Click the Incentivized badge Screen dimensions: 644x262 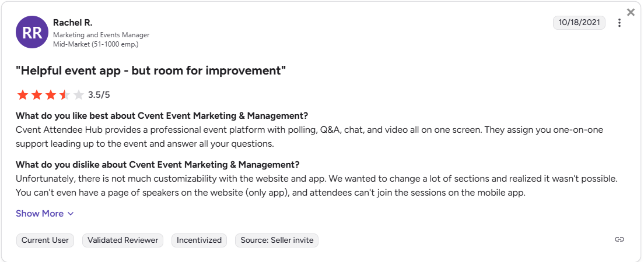(x=199, y=240)
